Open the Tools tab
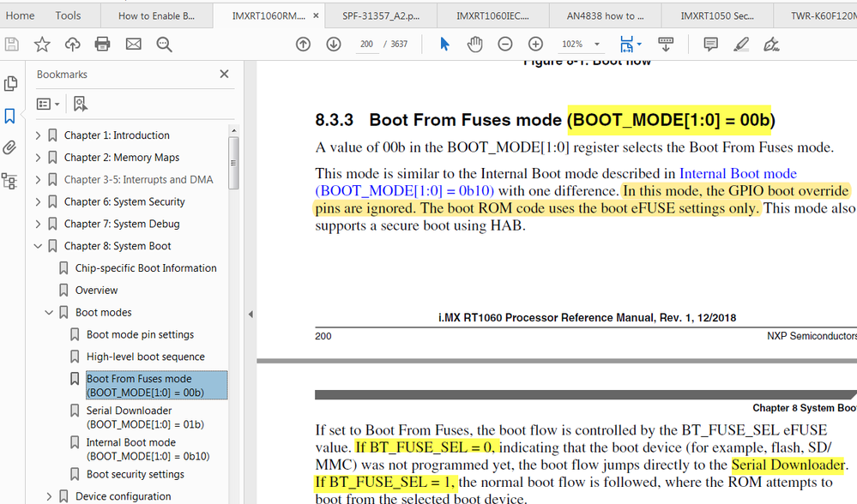The width and height of the screenshot is (857, 504). tap(68, 15)
